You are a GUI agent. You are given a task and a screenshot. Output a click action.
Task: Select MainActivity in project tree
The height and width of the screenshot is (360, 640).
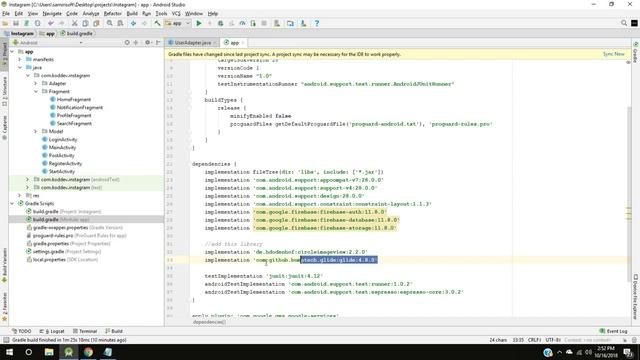[62, 147]
